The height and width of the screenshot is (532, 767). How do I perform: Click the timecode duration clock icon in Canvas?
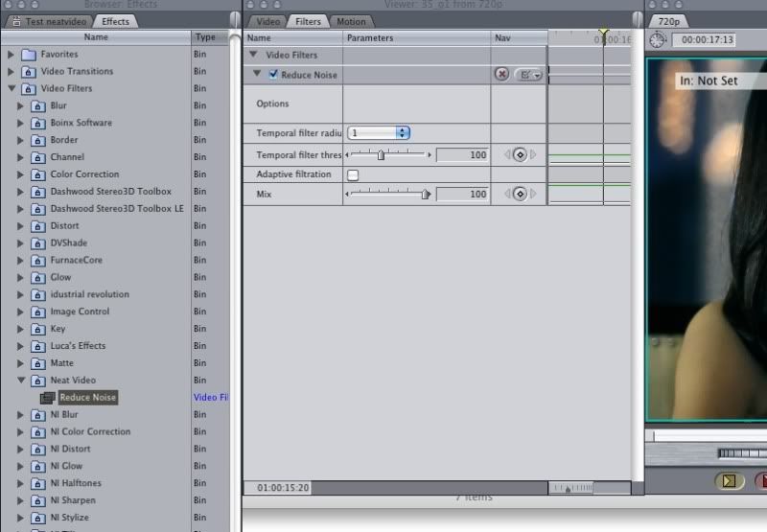[x=657, y=40]
